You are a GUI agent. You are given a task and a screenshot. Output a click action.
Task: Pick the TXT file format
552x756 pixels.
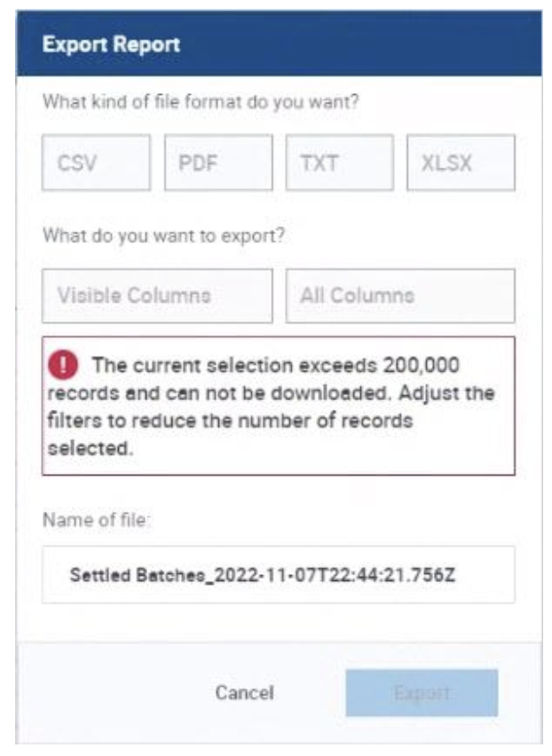coord(339,163)
